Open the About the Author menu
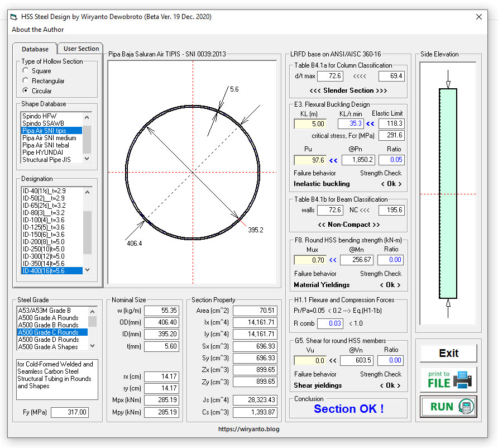The width and height of the screenshot is (498, 448). coord(38,30)
